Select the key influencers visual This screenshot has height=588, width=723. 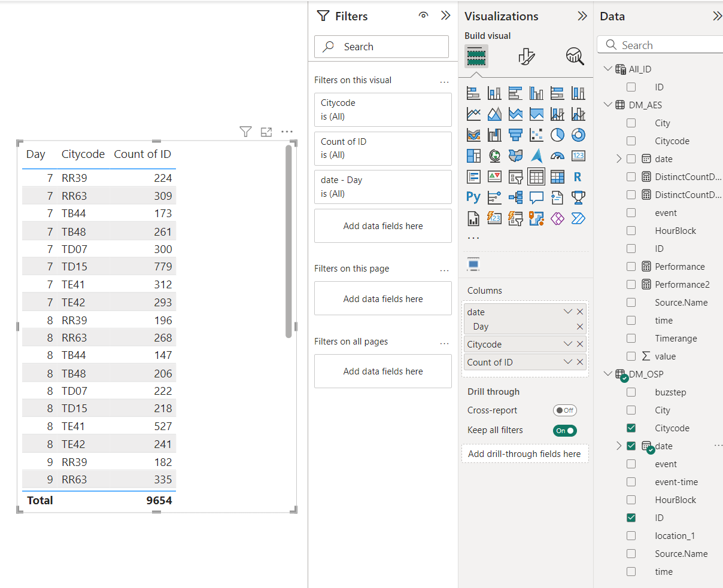click(x=494, y=197)
